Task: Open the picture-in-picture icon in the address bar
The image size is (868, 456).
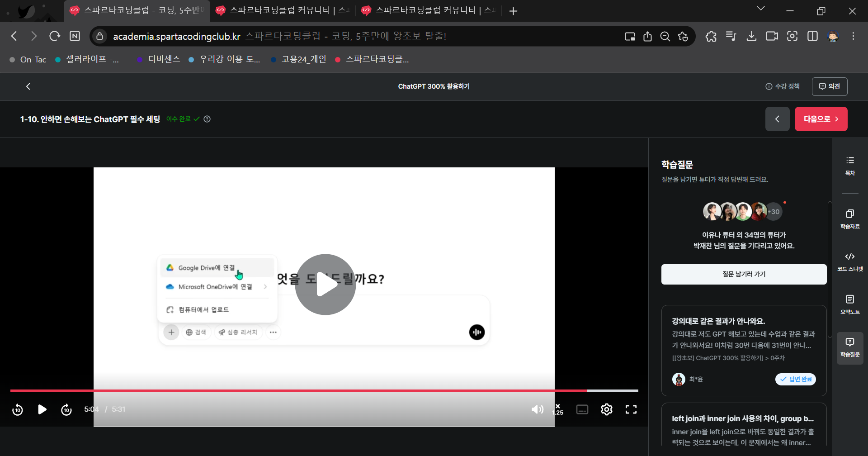Action: click(630, 37)
